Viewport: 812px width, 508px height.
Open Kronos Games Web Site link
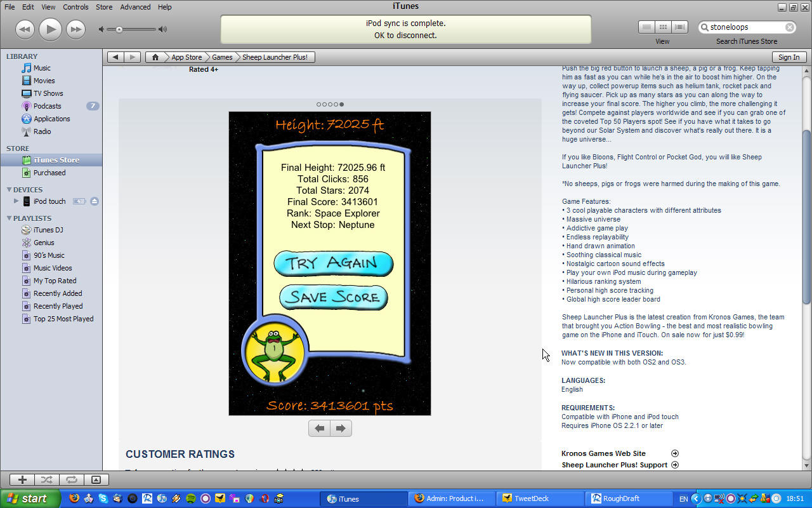click(x=603, y=453)
